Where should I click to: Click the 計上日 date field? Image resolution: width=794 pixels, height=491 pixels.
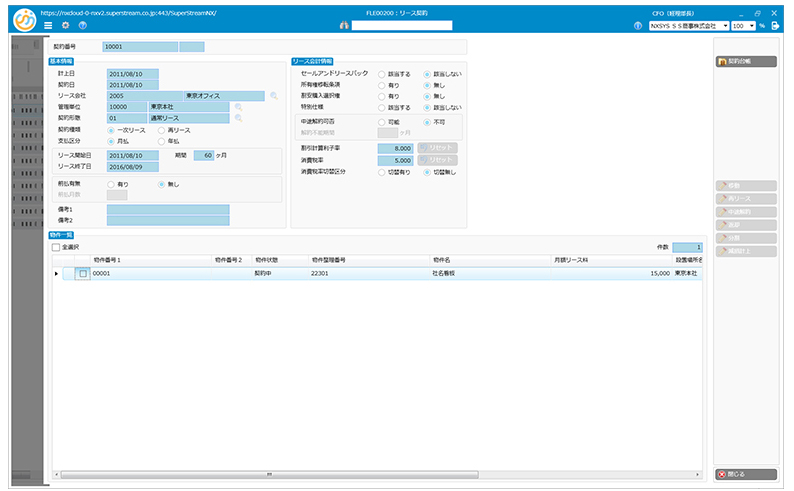133,74
